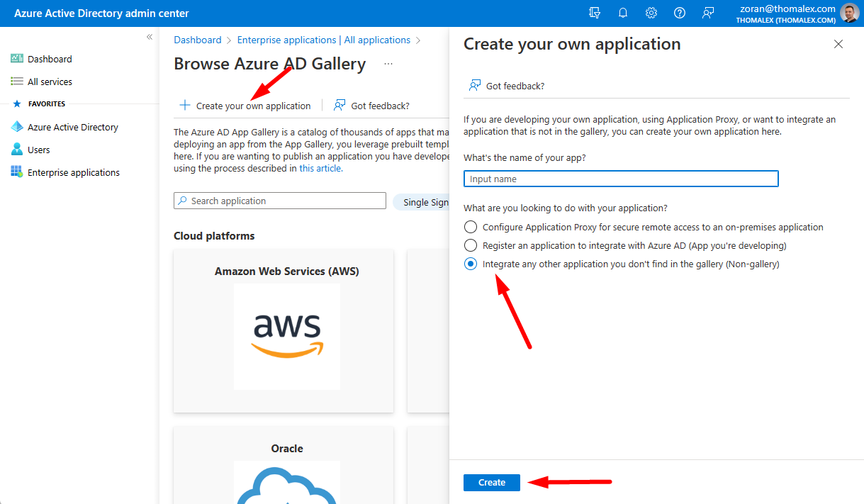
Task: Click the Cloud platforms heading
Action: click(214, 235)
